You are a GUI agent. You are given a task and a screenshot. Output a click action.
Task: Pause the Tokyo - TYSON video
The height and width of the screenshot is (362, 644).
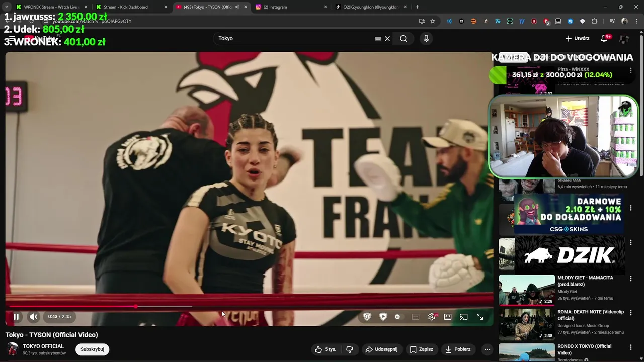[x=16, y=317]
